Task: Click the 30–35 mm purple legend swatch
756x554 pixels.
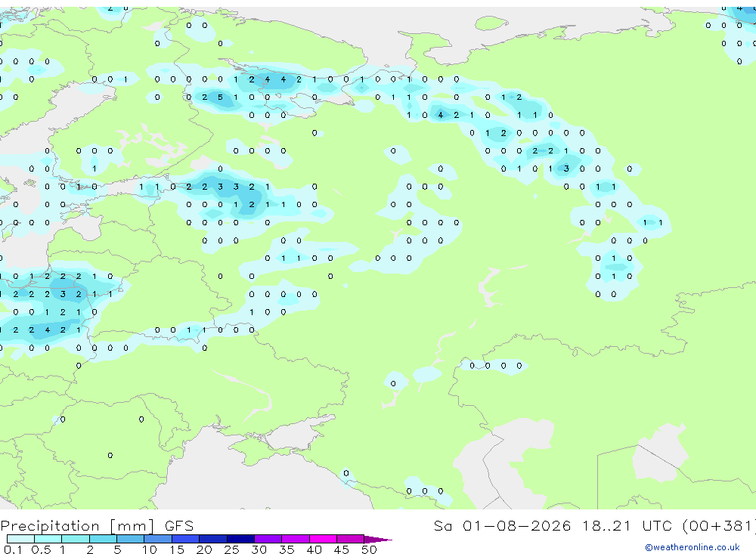Action: (268, 539)
